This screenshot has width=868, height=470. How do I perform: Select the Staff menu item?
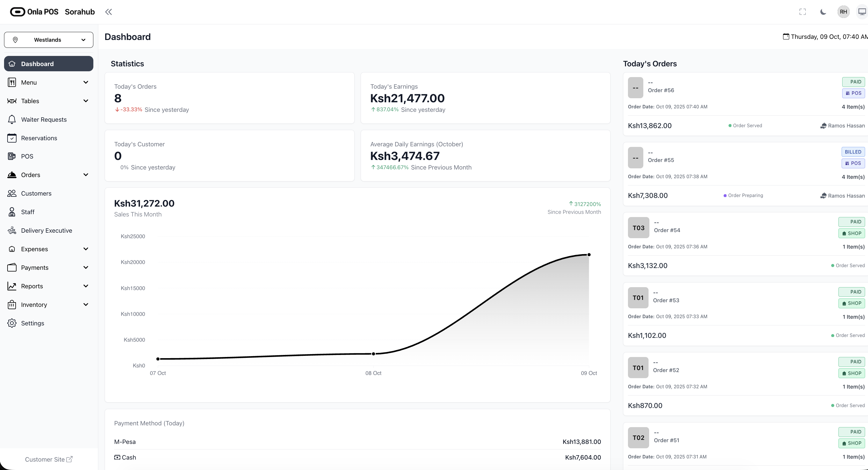28,212
